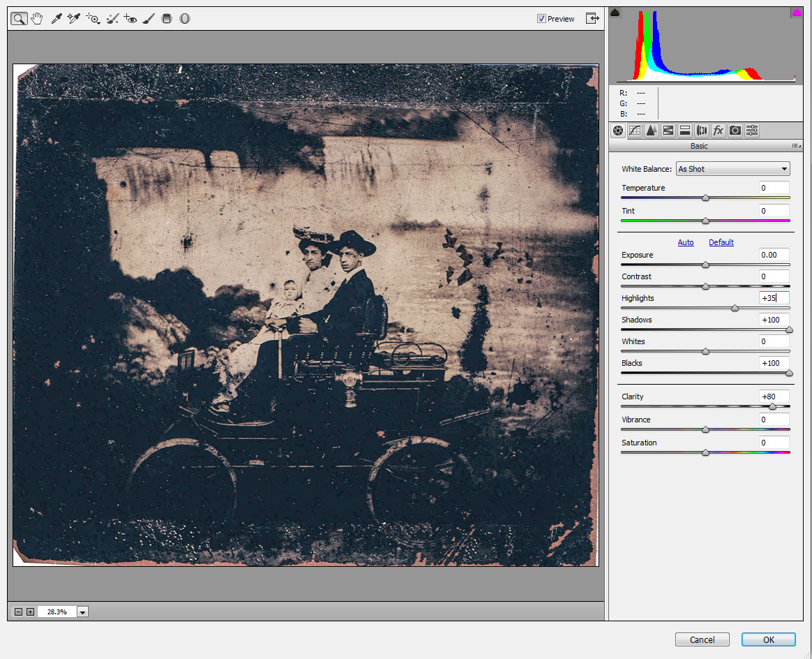
Task: Click the Saturation value field
Action: pyautogui.click(x=774, y=443)
